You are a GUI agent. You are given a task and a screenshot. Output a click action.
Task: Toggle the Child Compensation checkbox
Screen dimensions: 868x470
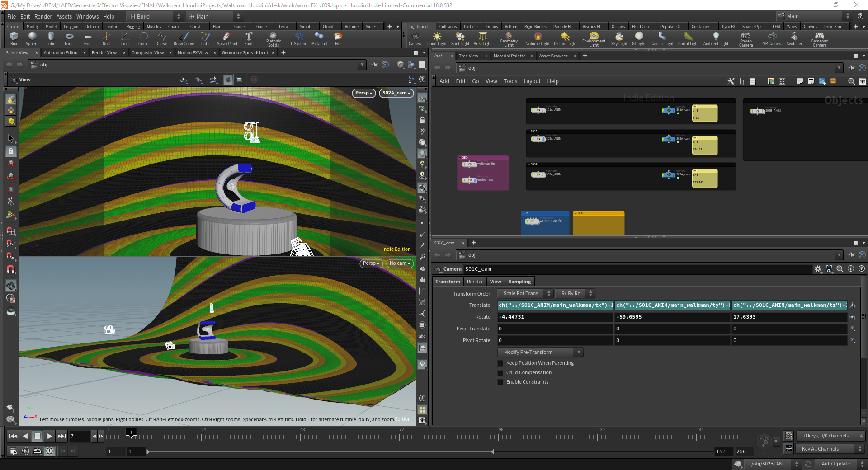500,373
